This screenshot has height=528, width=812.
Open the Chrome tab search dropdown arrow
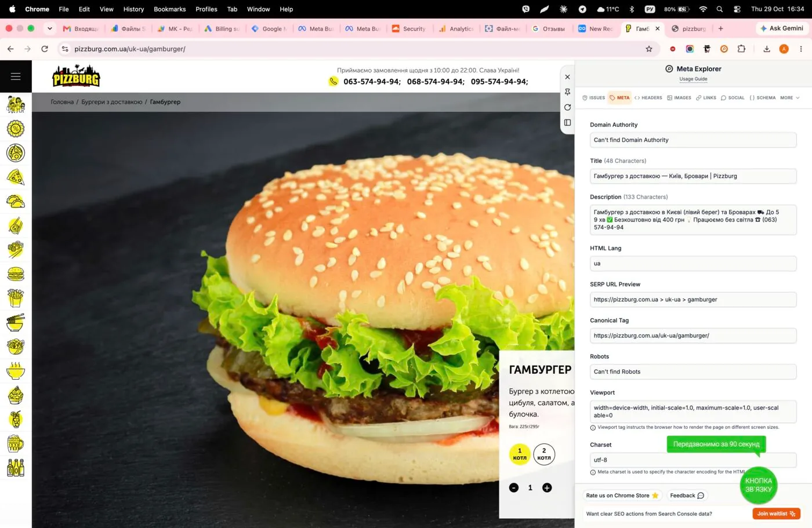point(50,28)
